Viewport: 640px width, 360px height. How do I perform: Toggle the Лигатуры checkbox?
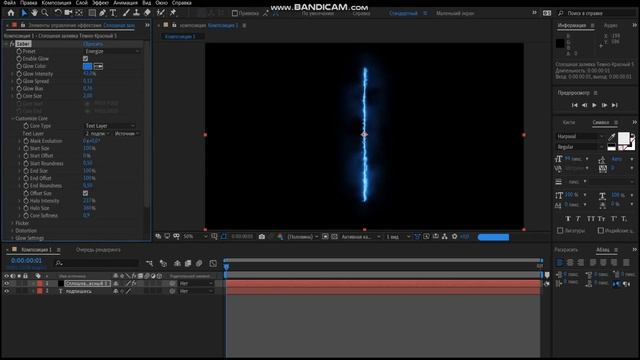point(560,231)
